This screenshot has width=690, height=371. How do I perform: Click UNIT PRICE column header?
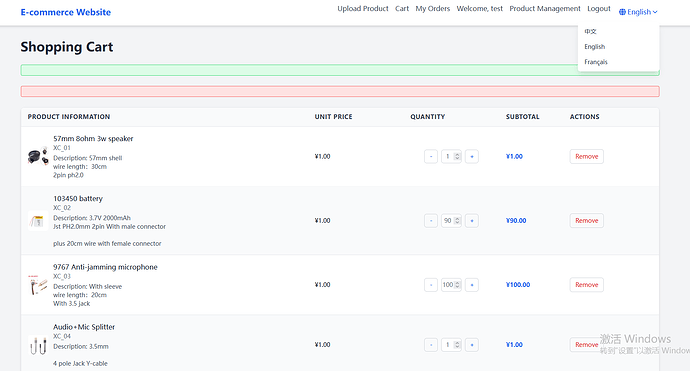(x=333, y=117)
